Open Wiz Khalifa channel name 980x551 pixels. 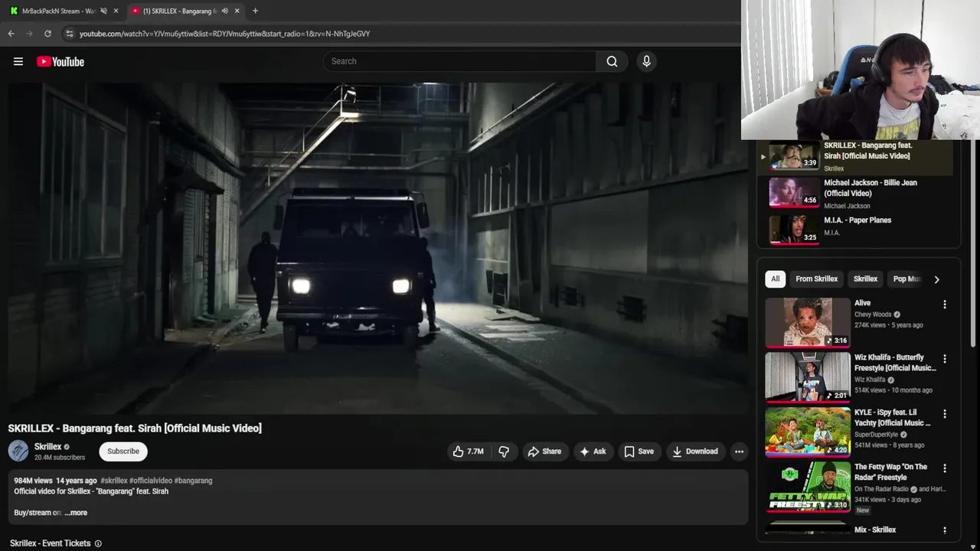pyautogui.click(x=870, y=380)
